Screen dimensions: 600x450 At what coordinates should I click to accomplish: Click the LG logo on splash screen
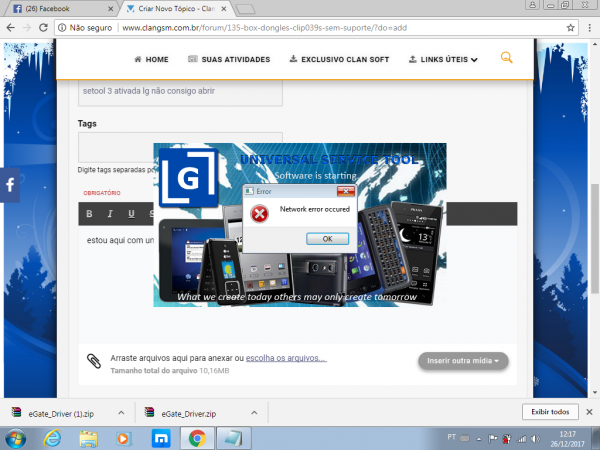188,178
